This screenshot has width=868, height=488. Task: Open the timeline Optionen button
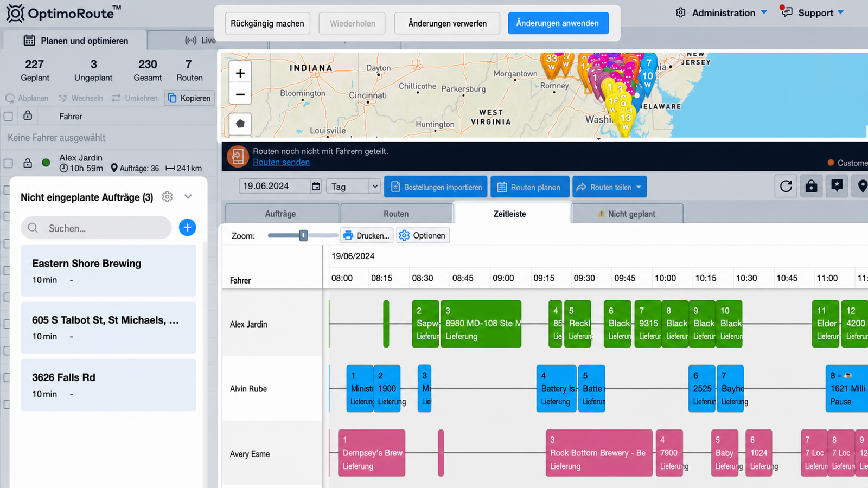coord(423,235)
